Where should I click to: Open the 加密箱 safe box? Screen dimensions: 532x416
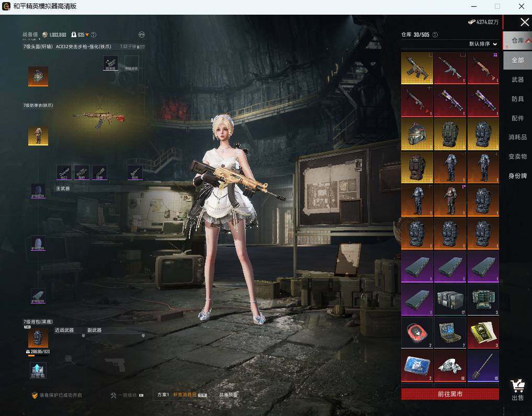click(x=38, y=370)
